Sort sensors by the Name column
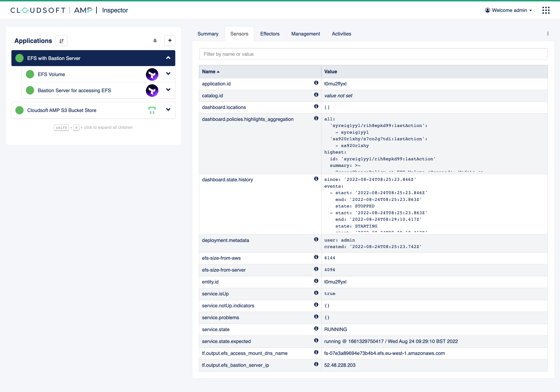 tap(211, 72)
